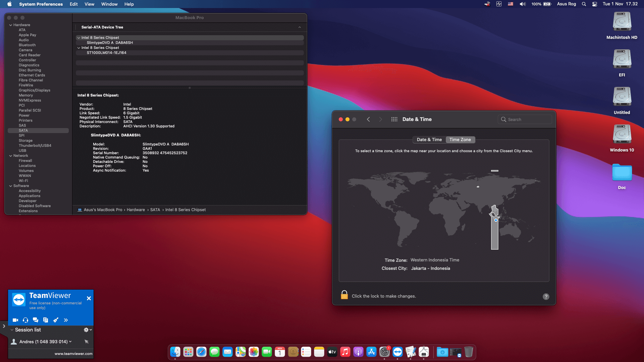The width and height of the screenshot is (644, 362).
Task: Click the TeamViewer whiteboard brush icon
Action: pos(56,320)
